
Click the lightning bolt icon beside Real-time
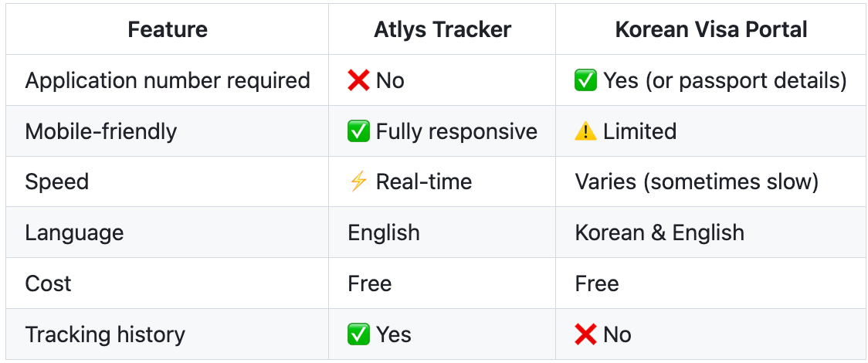358,182
